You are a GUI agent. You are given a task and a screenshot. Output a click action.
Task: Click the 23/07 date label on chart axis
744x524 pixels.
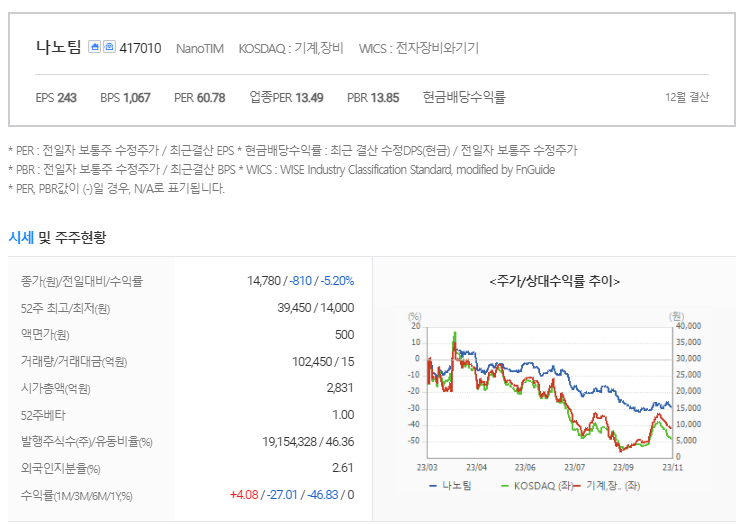click(574, 468)
